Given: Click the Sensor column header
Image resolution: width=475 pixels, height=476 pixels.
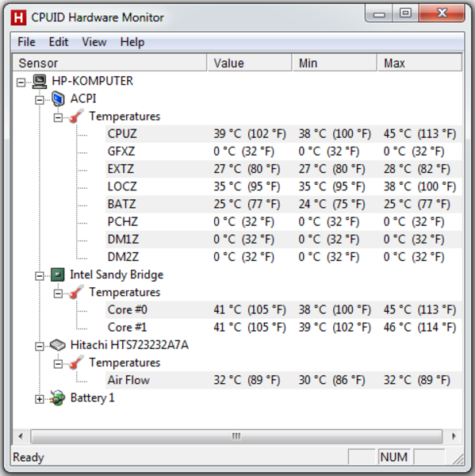Looking at the screenshot, I should (x=109, y=63).
